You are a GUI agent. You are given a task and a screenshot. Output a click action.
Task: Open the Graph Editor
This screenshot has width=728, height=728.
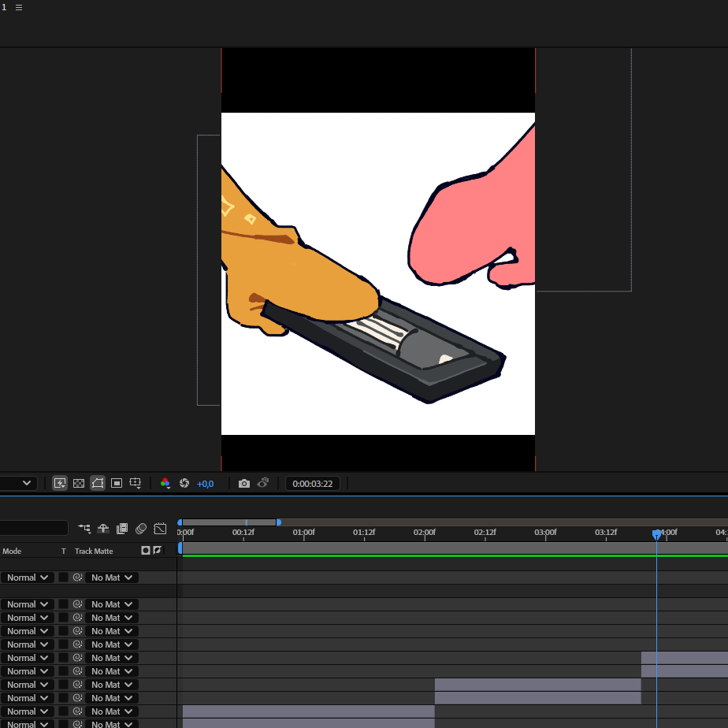160,529
